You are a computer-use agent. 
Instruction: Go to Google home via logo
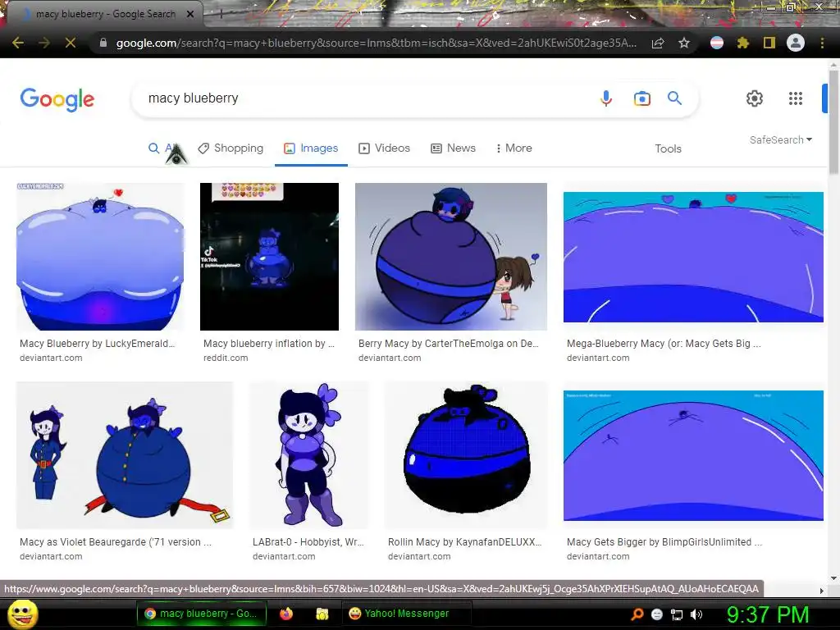click(x=57, y=99)
